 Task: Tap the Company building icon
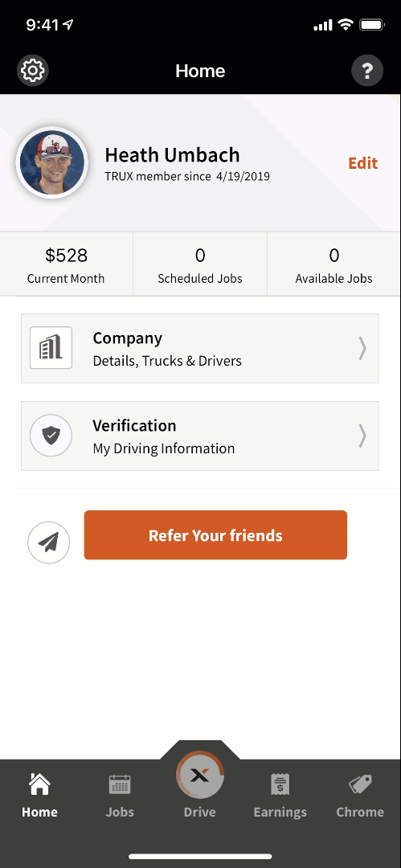[x=51, y=348]
